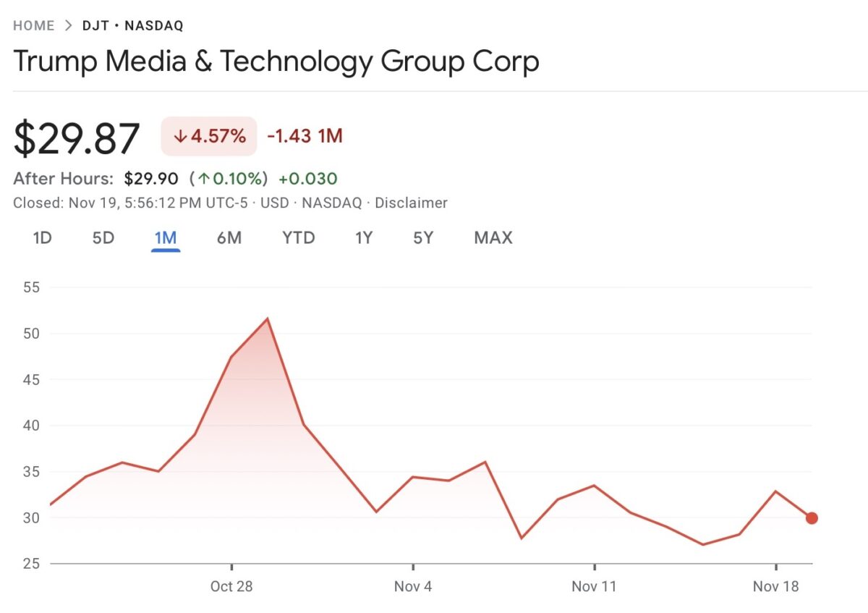This screenshot has height=613, width=868.
Task: Select the red endpoint dot on the chart
Action: [x=812, y=517]
